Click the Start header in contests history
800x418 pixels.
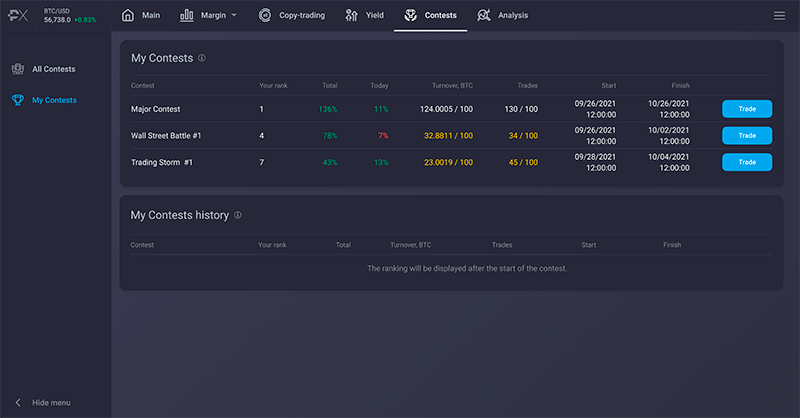click(589, 245)
